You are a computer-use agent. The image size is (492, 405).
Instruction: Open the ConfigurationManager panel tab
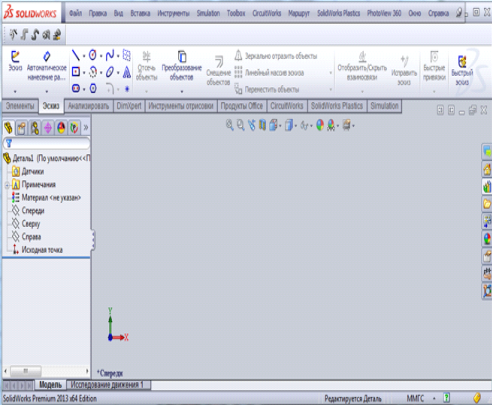[35, 128]
